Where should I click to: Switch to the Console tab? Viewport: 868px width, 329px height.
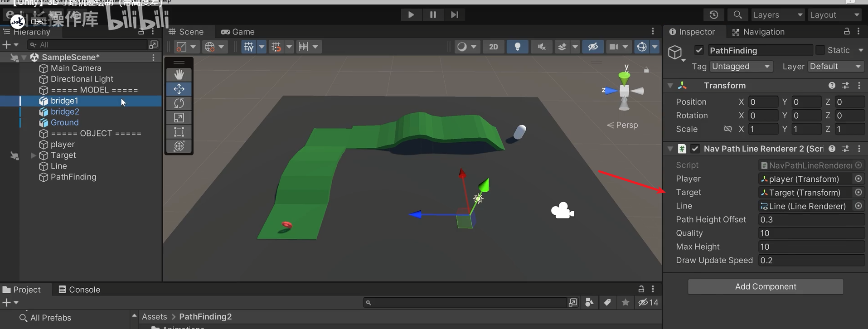[79, 290]
